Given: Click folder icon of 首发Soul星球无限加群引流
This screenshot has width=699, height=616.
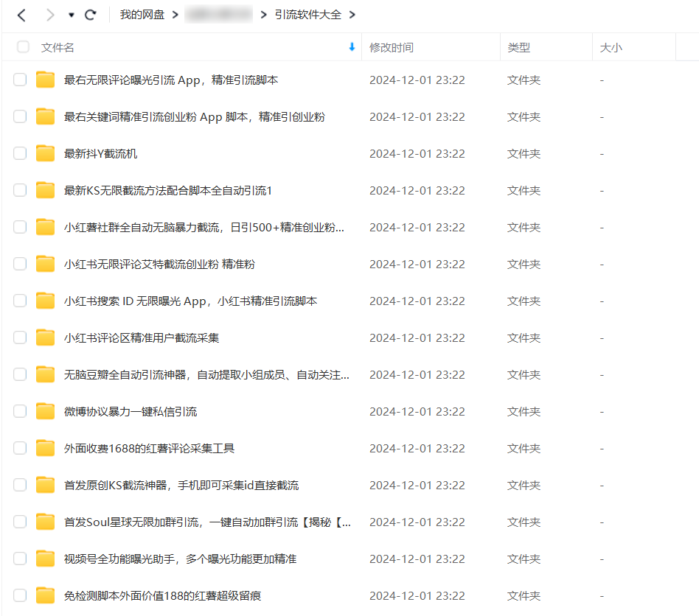Looking at the screenshot, I should [45, 521].
